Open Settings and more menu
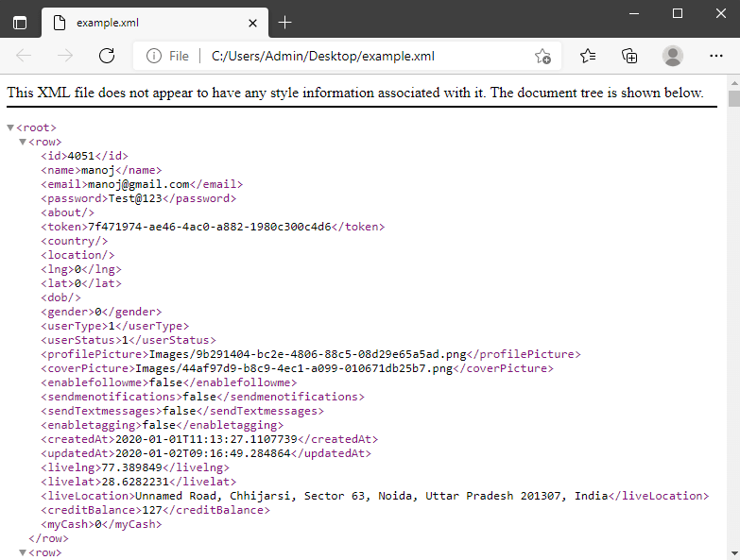Image resolution: width=740 pixels, height=560 pixels. pyautogui.click(x=716, y=56)
